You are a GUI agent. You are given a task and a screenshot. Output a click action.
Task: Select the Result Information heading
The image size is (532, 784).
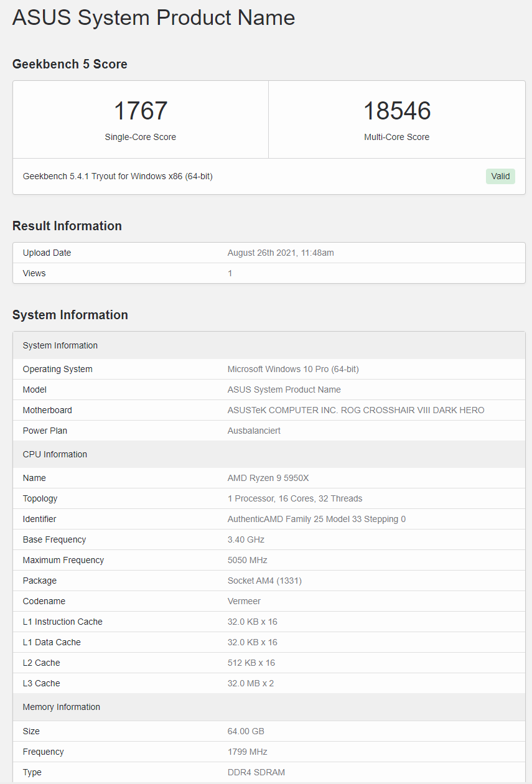coord(67,226)
